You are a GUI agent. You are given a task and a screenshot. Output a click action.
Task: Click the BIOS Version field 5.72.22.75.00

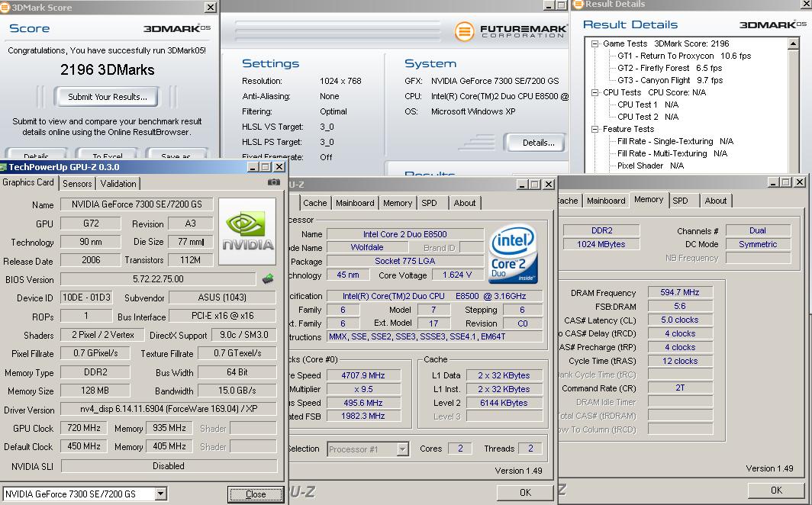[158, 279]
